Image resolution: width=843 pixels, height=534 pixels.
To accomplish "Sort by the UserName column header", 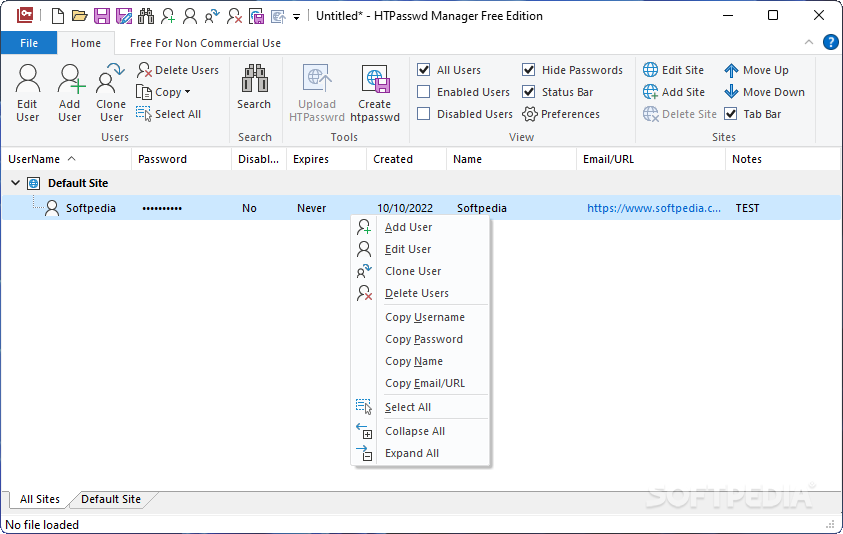I will tap(66, 159).
